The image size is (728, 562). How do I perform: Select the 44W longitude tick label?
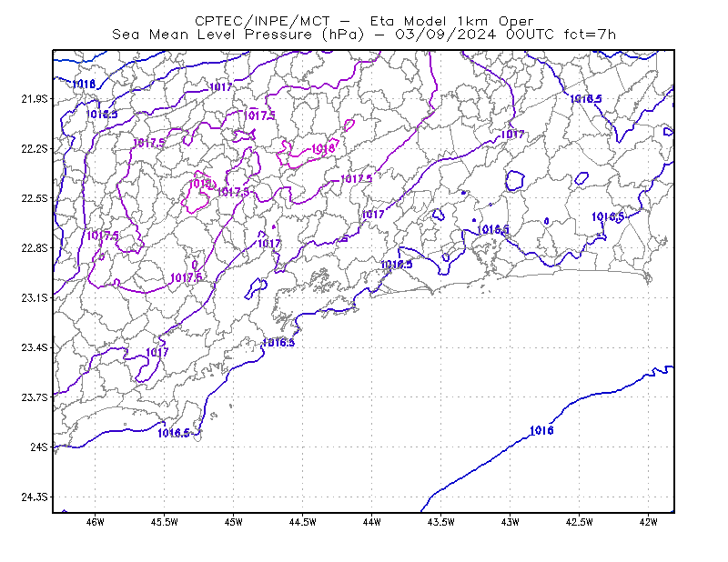372,522
